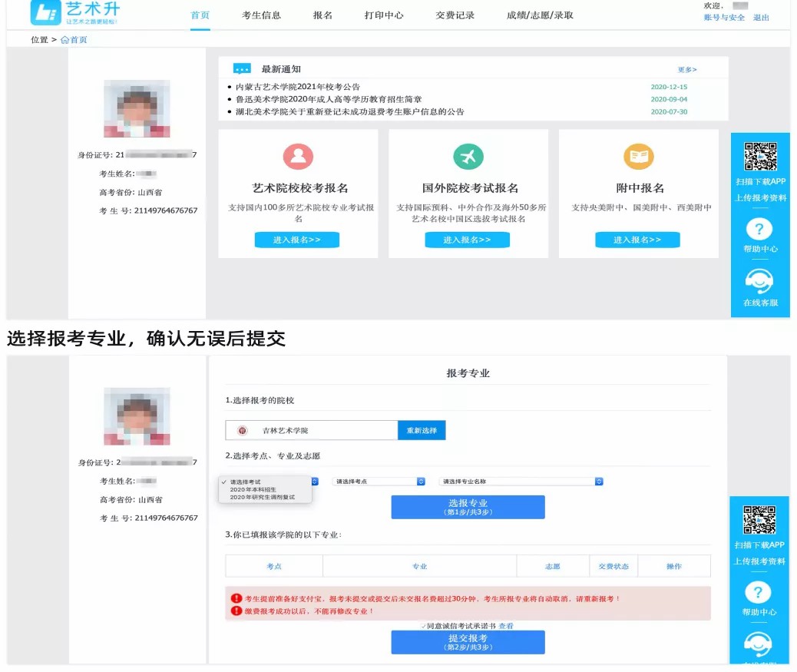The image size is (797, 672).
Task: Open 帮助中心 question mark icon on 报考专业 page
Action: [x=759, y=592]
